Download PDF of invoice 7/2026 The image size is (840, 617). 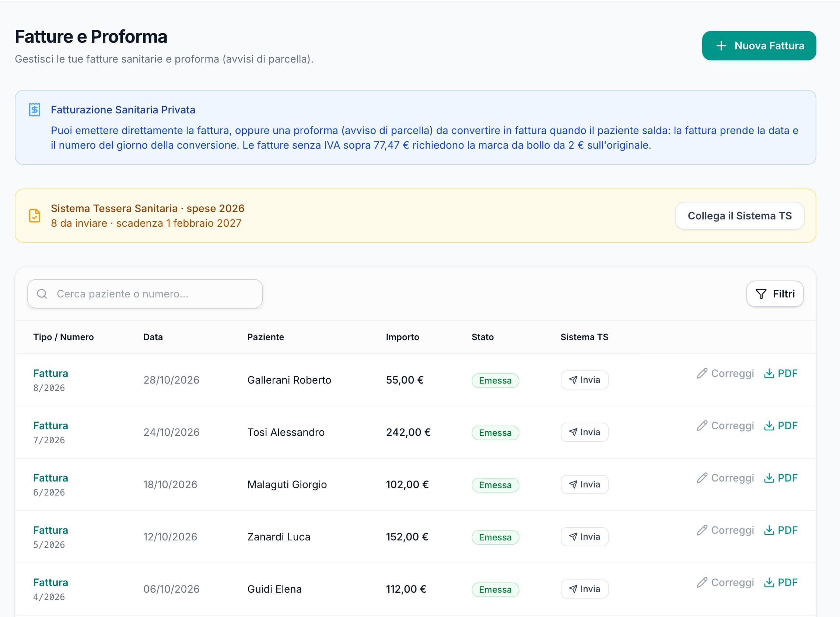pos(780,426)
